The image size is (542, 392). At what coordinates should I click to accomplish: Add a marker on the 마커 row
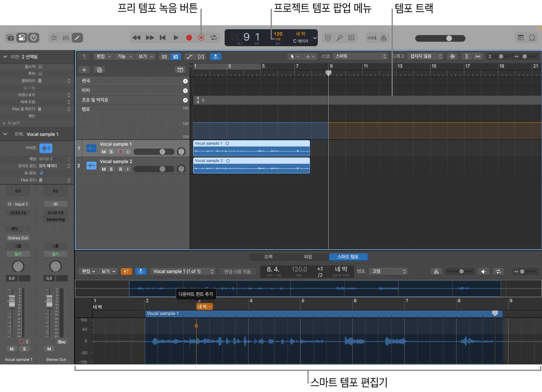point(185,91)
